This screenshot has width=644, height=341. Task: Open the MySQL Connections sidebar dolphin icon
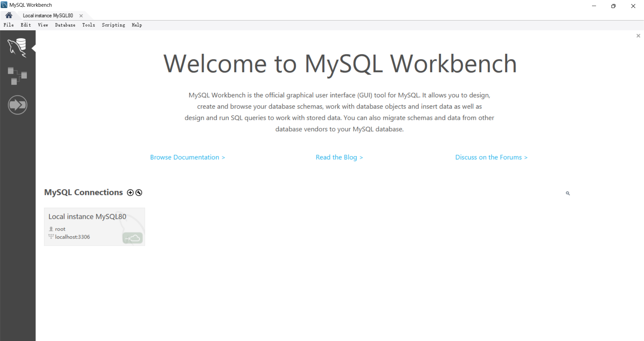pyautogui.click(x=17, y=47)
